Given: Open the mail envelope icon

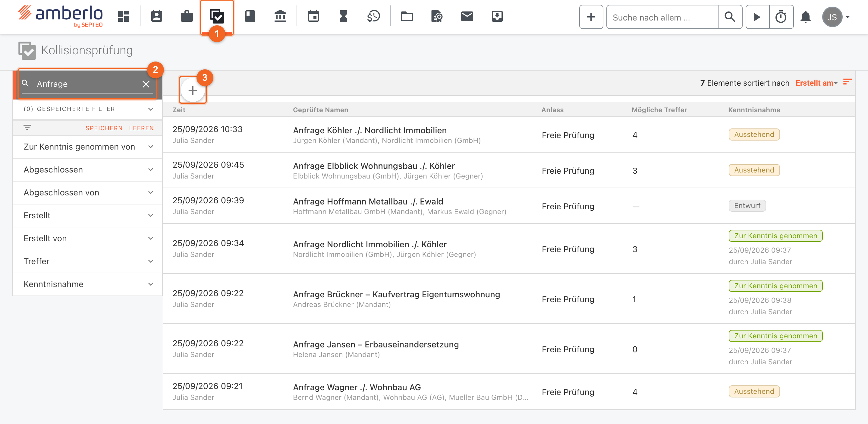Looking at the screenshot, I should 467,16.
